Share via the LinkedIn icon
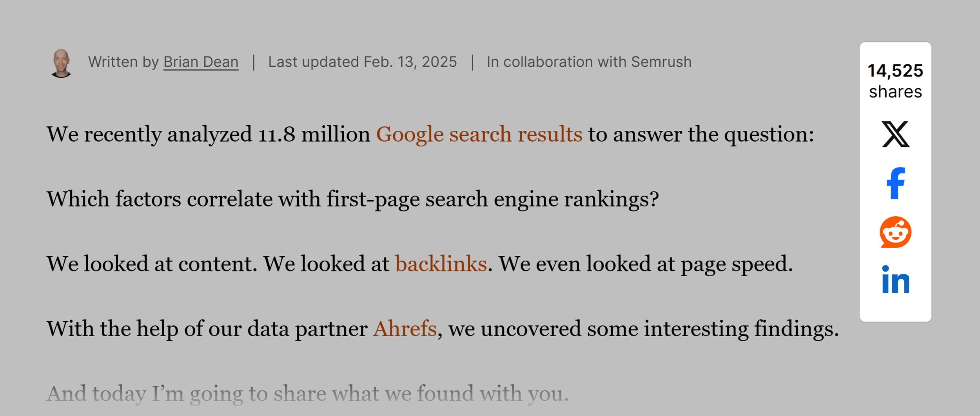This screenshot has width=980, height=416. [895, 279]
